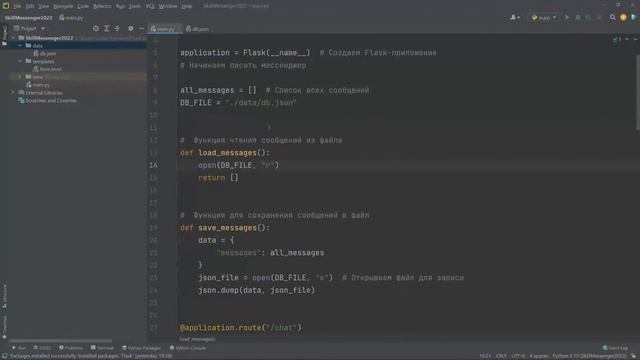Open the Favorites side tool window button
The width and height of the screenshot is (640, 360).
tap(4, 327)
